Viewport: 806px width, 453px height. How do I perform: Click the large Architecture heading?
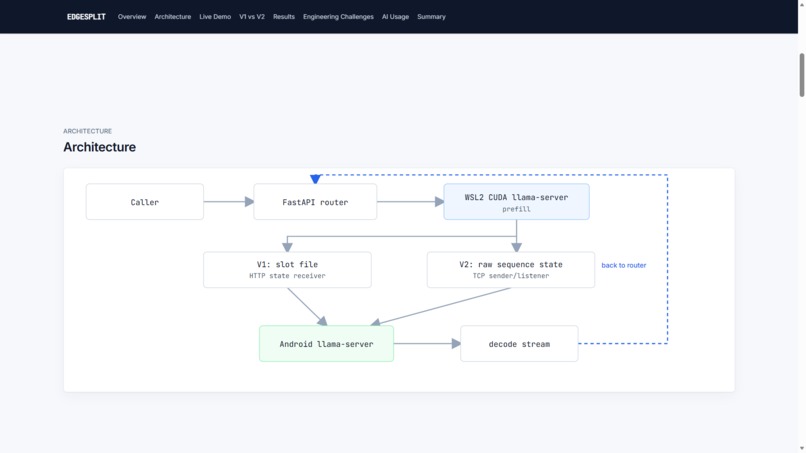[99, 147]
